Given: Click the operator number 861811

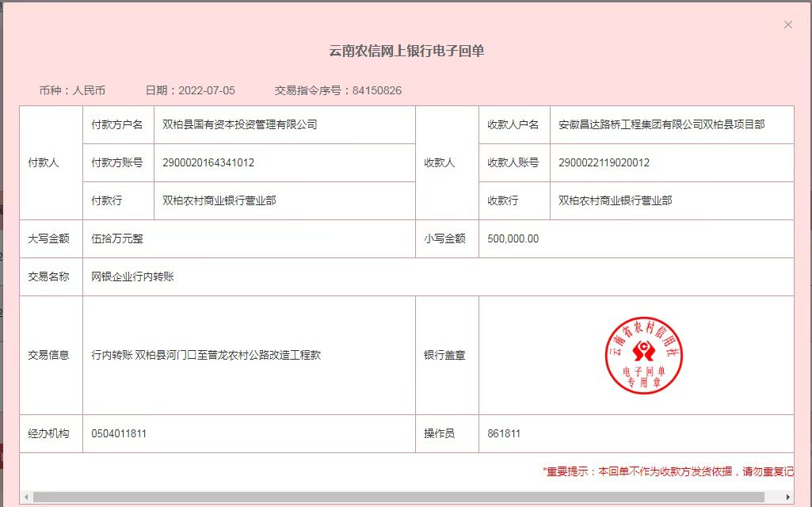Looking at the screenshot, I should tap(504, 434).
